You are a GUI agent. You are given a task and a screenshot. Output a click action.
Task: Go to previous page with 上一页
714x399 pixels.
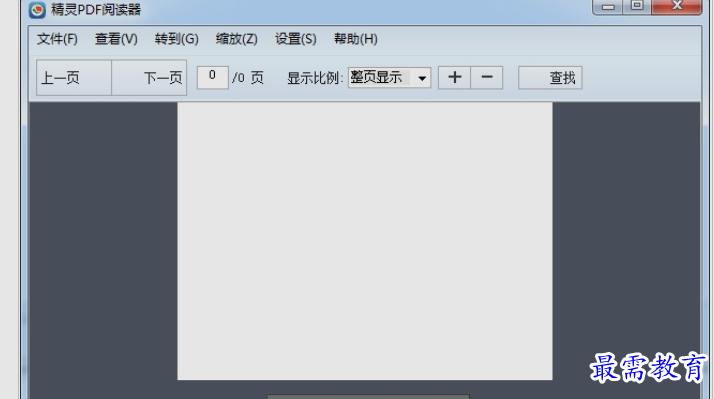coord(74,77)
